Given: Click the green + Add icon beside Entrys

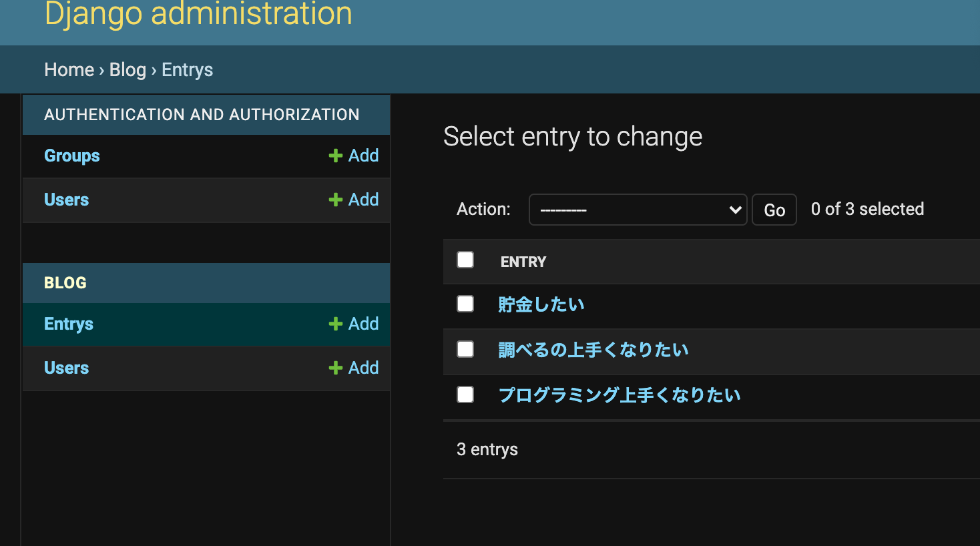Looking at the screenshot, I should (354, 324).
